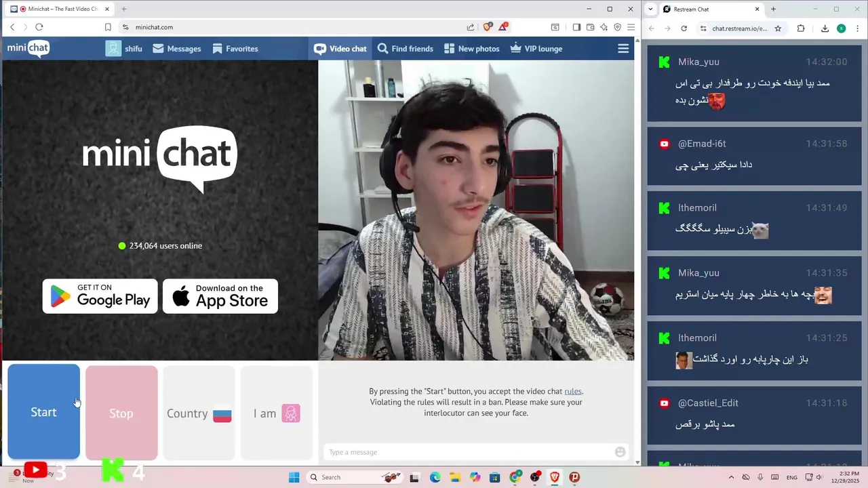868x488 pixels.
Task: Click the minichat logo in the header
Action: point(28,48)
